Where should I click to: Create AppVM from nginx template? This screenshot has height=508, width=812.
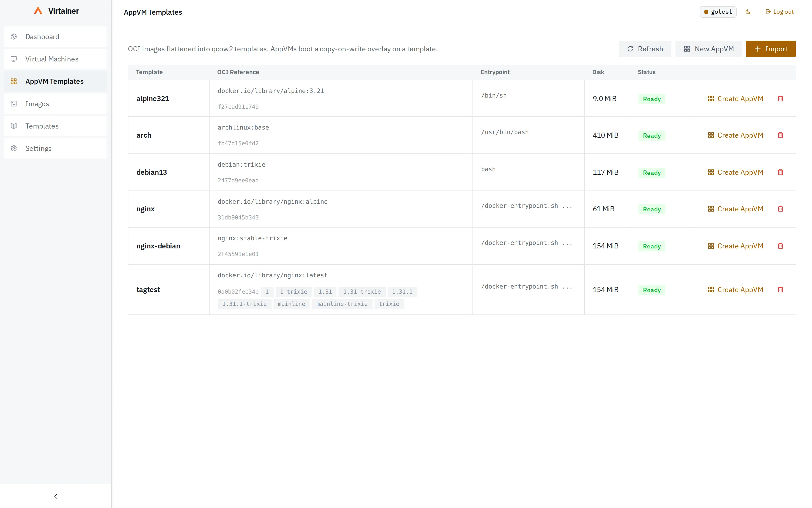(736, 209)
